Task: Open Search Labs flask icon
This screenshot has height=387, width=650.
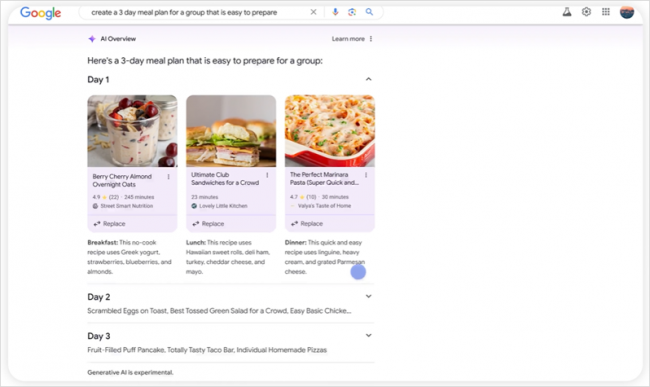Action: 567,12
